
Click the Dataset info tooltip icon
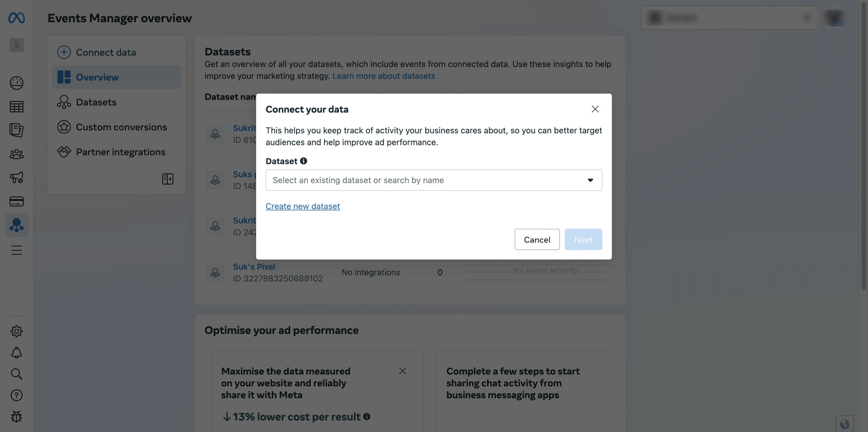tap(303, 161)
